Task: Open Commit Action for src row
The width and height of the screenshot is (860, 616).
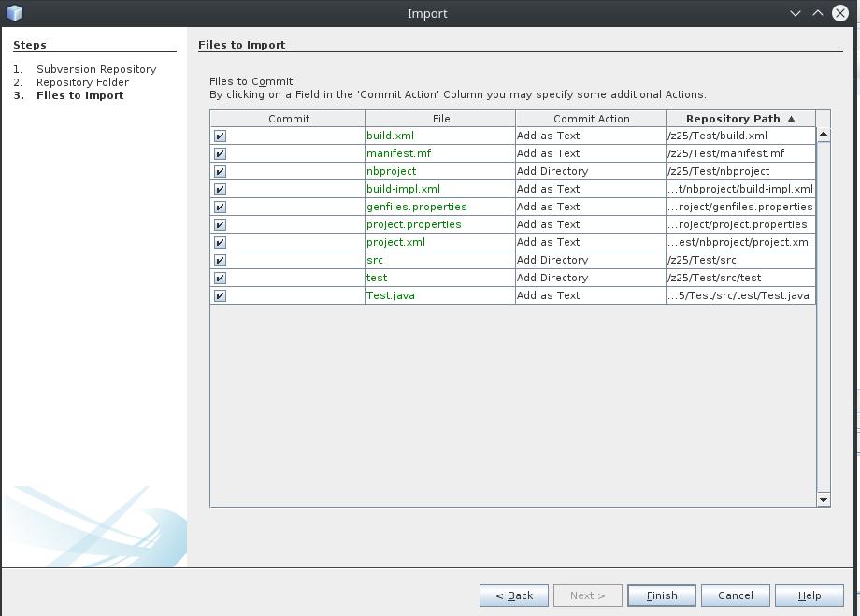Action: (590, 260)
